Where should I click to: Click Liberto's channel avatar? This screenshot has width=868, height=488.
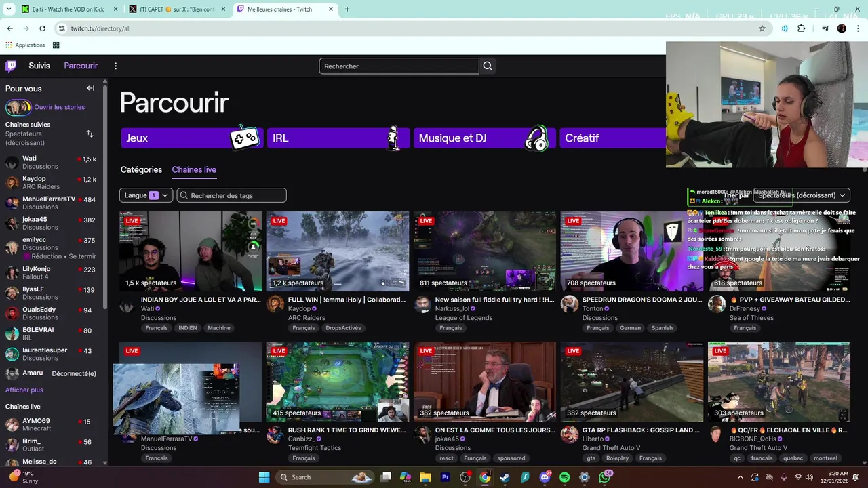pyautogui.click(x=569, y=434)
